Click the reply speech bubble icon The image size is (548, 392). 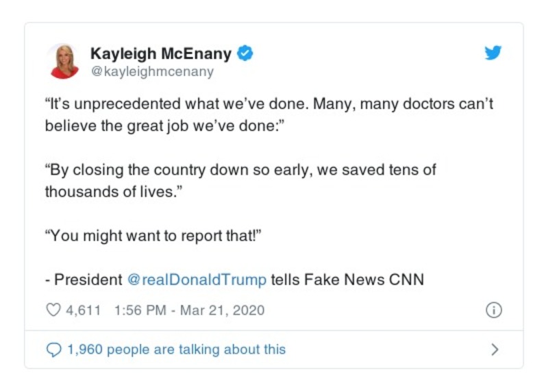coord(53,350)
